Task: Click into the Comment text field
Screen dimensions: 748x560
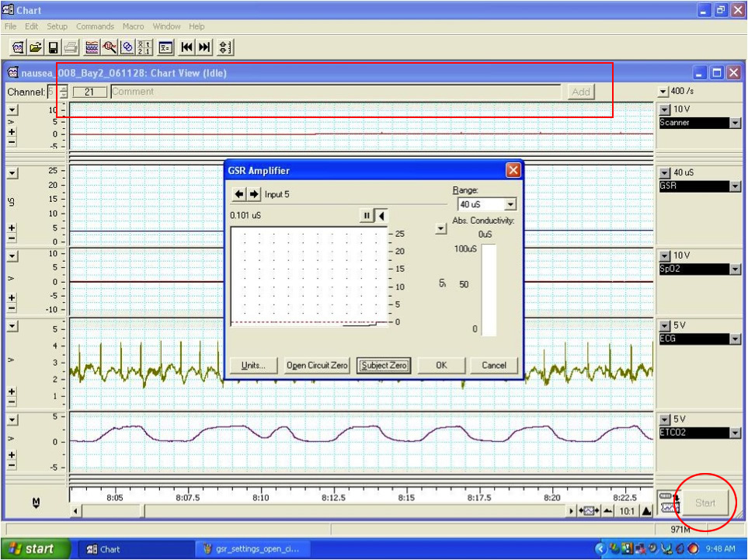Action: pos(336,92)
